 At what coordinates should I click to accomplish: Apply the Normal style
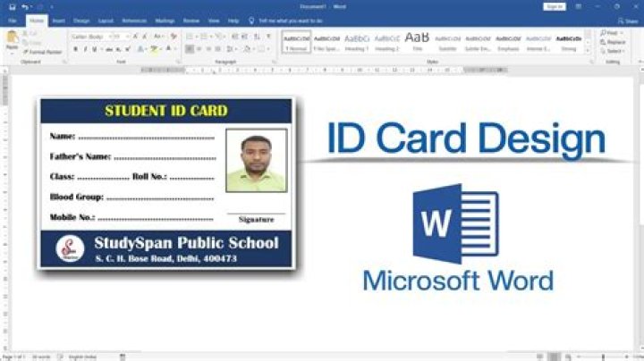point(296,42)
